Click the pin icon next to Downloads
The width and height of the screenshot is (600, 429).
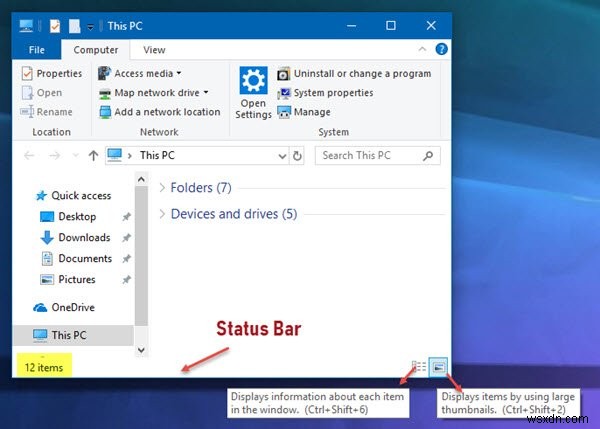[x=126, y=238]
